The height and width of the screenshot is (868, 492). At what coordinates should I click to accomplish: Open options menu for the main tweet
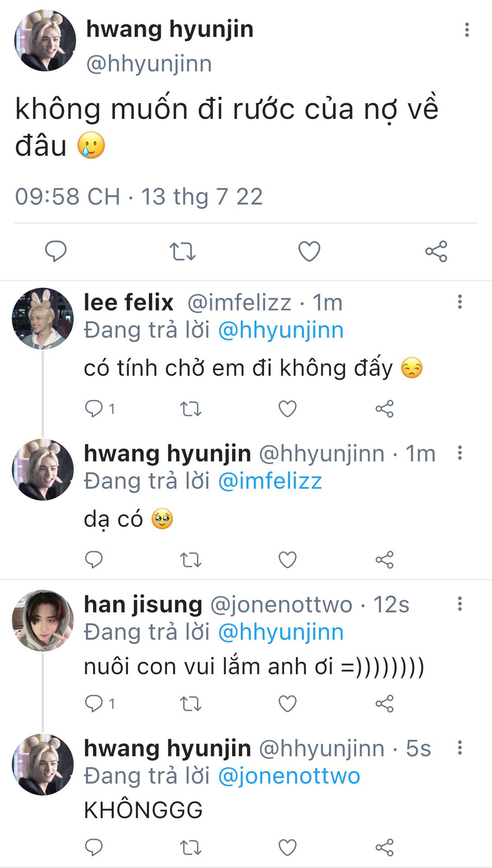pos(467,30)
